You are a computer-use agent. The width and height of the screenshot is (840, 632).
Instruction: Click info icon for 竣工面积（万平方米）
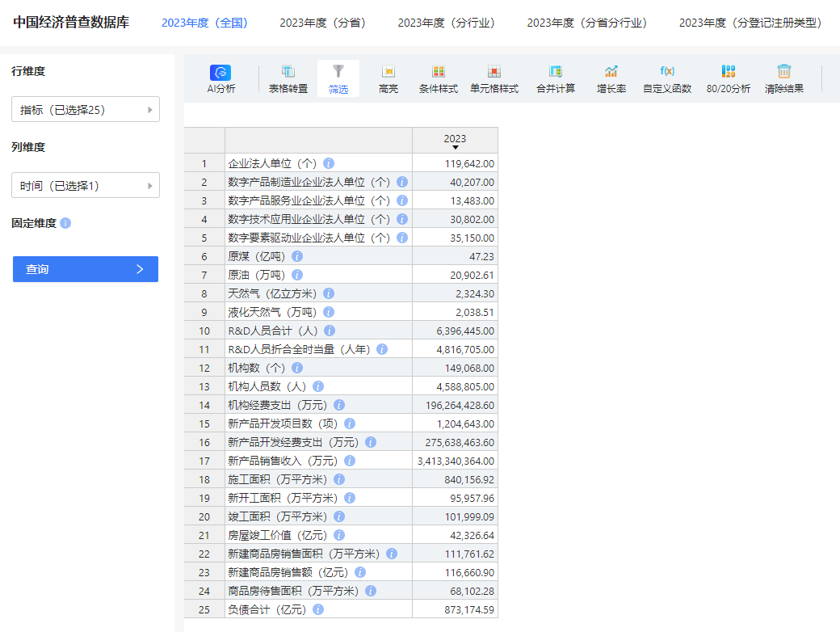tap(339, 516)
